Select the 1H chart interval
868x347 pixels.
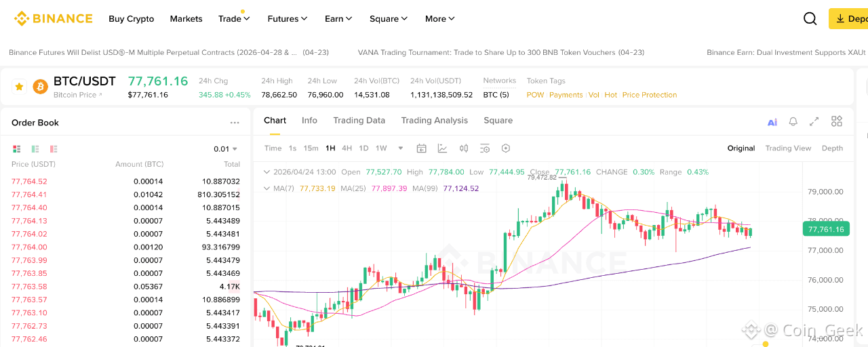[330, 148]
